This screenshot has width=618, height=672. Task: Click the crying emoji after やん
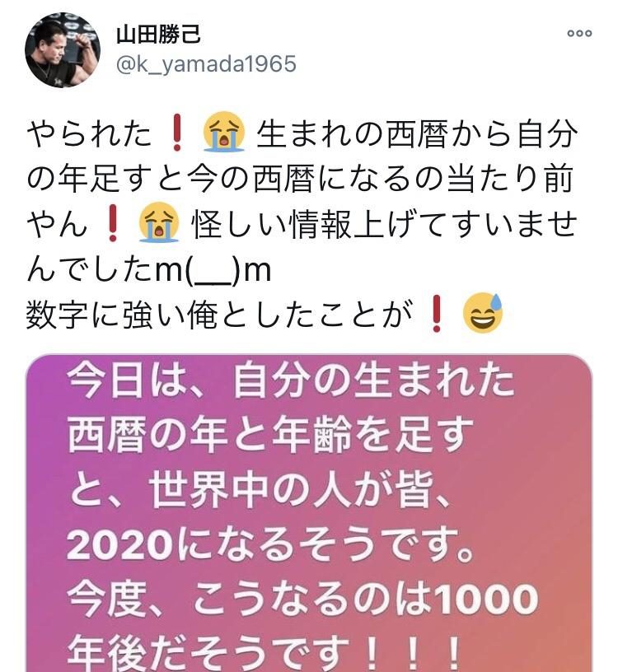[x=159, y=223]
